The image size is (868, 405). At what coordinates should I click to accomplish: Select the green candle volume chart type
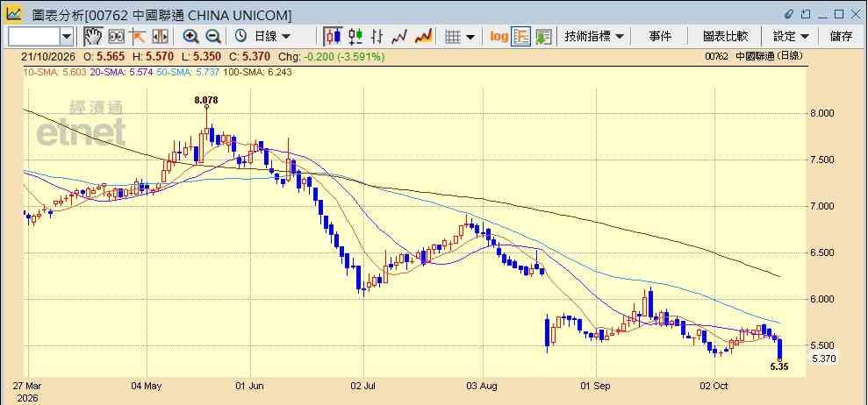pyautogui.click(x=355, y=37)
